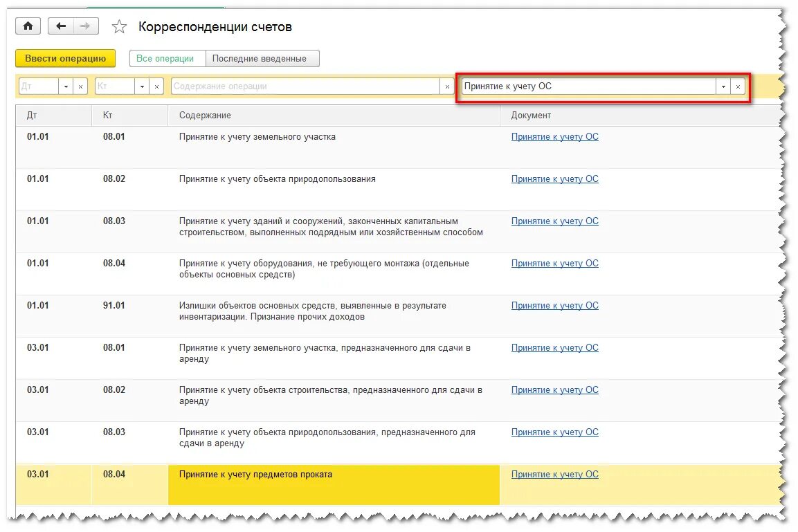This screenshot has height=532, width=798.
Task: Open the Дт account dropdown
Action: pyautogui.click(x=66, y=86)
